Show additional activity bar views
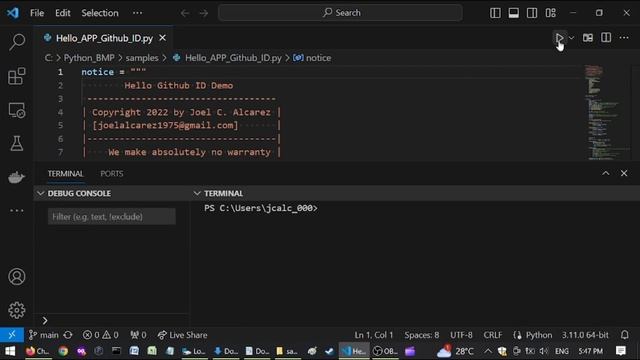This screenshot has width=640, height=360. coord(17,211)
